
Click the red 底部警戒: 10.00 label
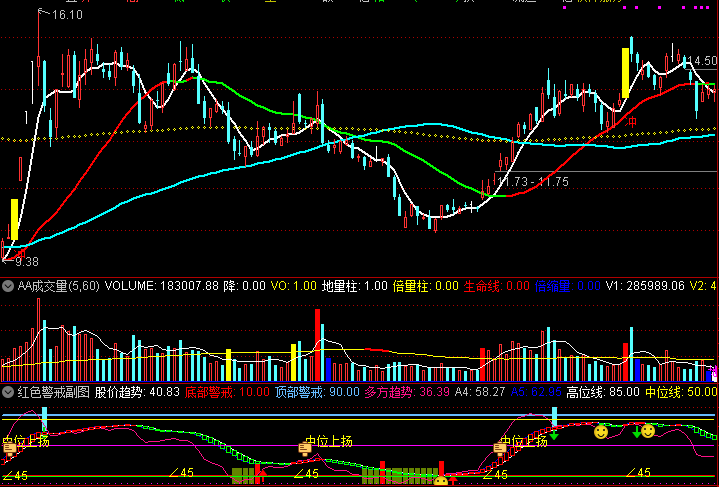[x=227, y=392]
